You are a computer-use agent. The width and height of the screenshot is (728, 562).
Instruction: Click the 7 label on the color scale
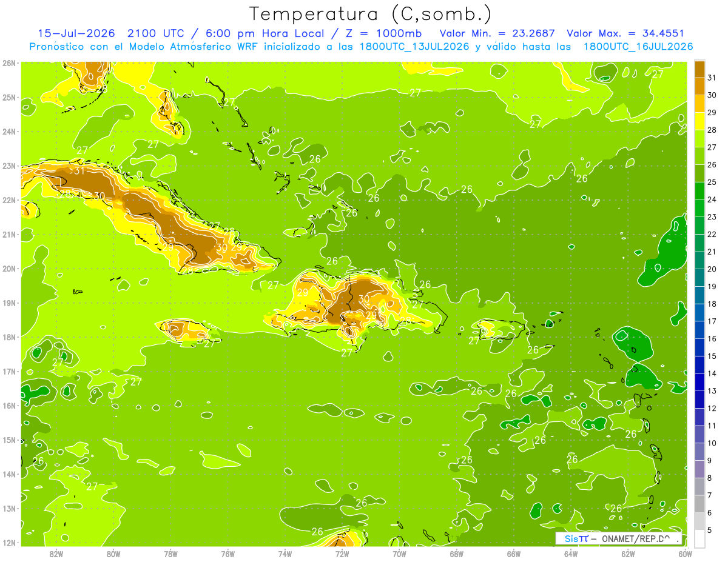click(x=710, y=496)
